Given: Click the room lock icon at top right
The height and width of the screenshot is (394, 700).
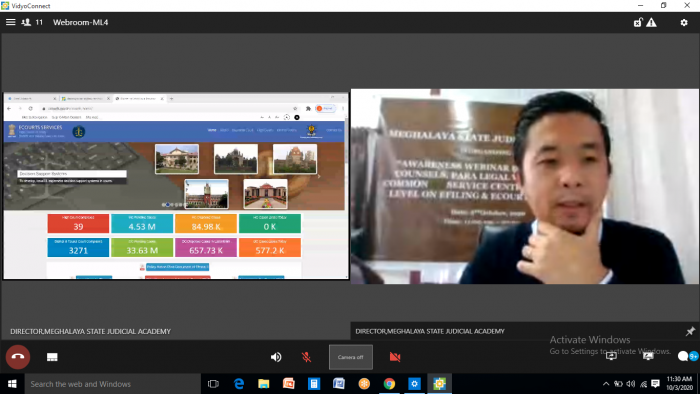Looking at the screenshot, I should (638, 22).
